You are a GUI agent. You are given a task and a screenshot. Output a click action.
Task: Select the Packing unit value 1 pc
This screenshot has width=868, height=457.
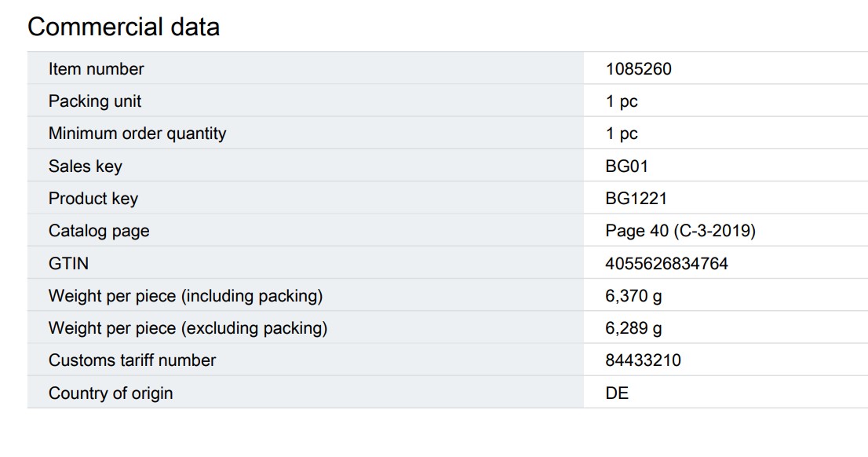[x=622, y=101]
